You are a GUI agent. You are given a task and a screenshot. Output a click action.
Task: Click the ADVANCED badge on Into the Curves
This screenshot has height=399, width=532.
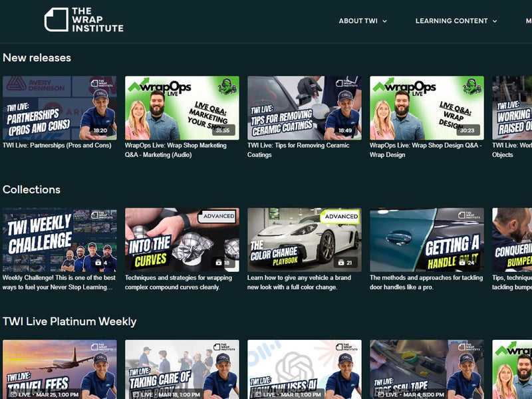pos(219,216)
